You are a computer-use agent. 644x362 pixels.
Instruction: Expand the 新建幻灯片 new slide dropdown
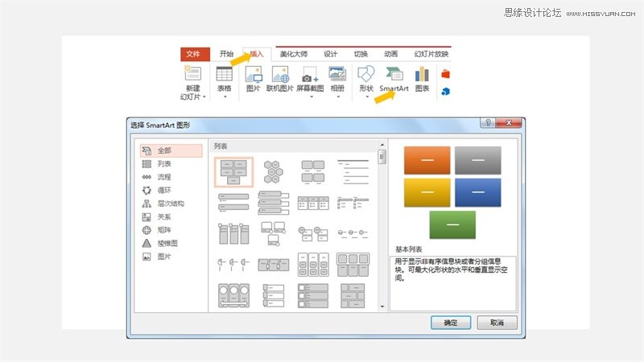pos(204,97)
